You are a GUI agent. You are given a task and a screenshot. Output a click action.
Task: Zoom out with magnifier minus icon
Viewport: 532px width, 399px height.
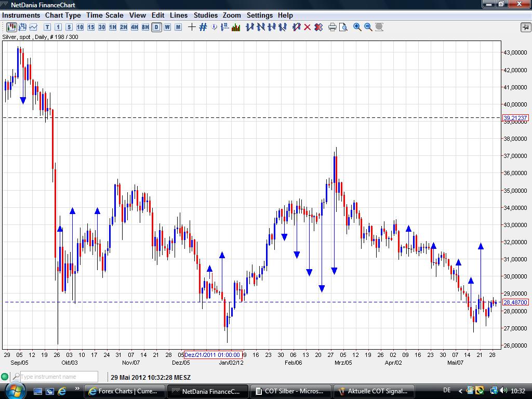point(368,27)
